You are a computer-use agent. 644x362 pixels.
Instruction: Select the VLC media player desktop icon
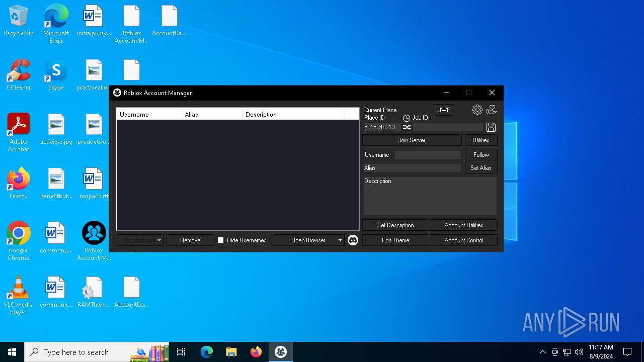click(x=19, y=296)
